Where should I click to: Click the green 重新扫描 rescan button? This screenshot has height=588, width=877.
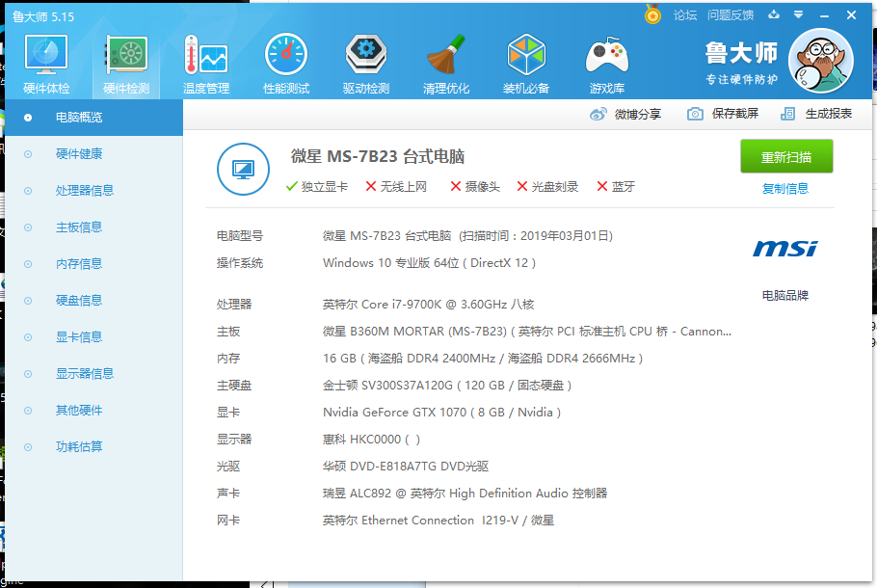[x=786, y=157]
